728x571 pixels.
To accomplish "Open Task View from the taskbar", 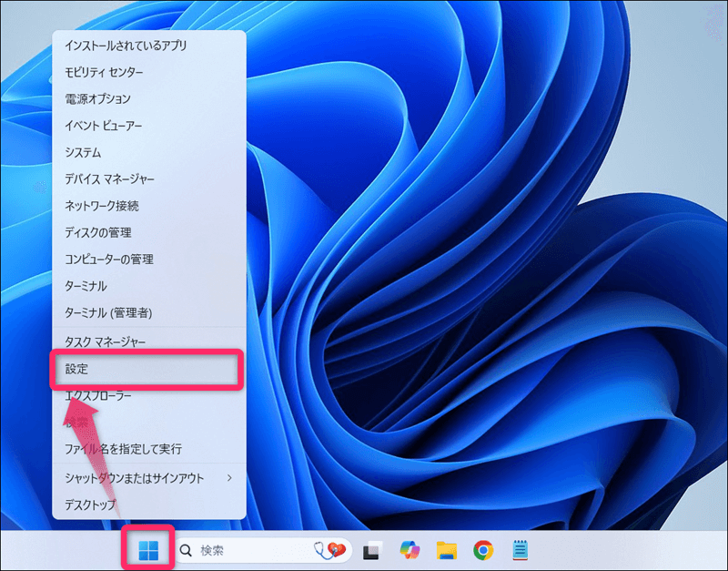I will (371, 550).
